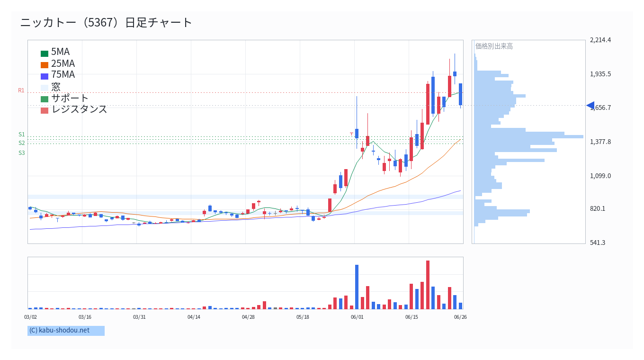Click the 窓 legend label
The width and height of the screenshot is (644, 360).
56,87
